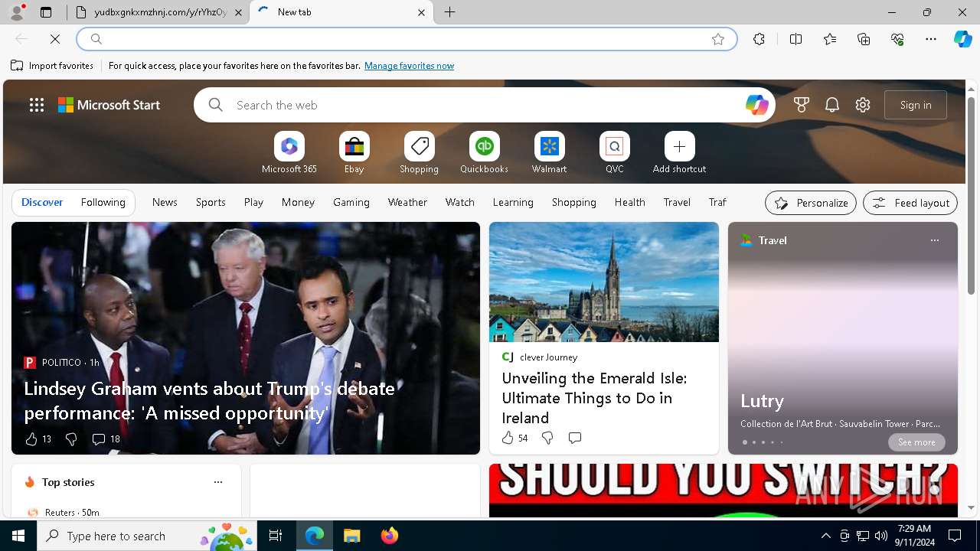
Task: Launch Firefox from taskbar
Action: click(x=389, y=536)
